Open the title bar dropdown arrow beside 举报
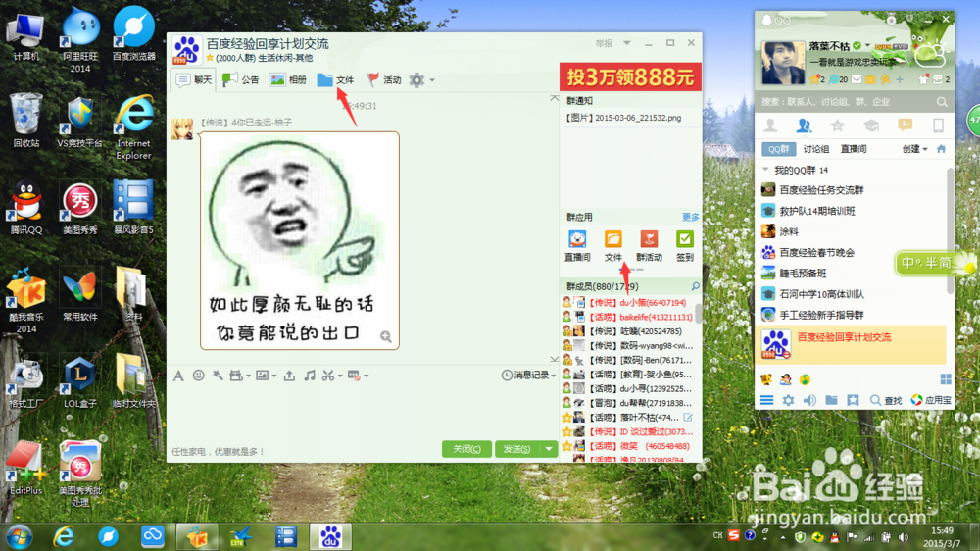980x551 pixels. click(x=627, y=43)
